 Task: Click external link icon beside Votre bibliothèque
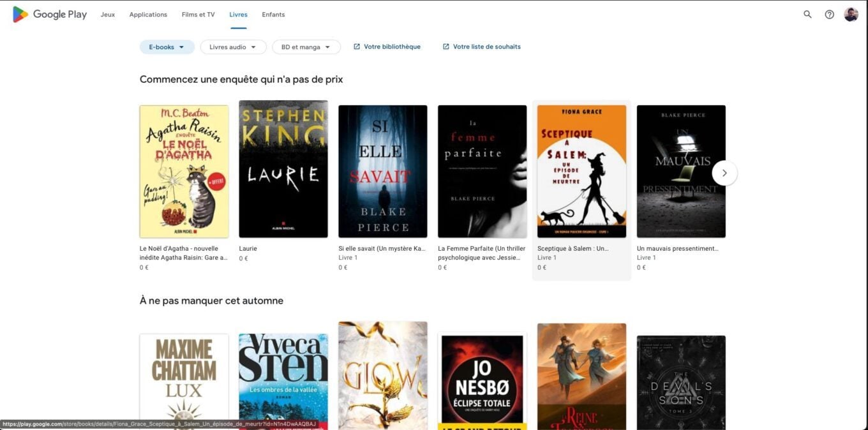pos(357,47)
